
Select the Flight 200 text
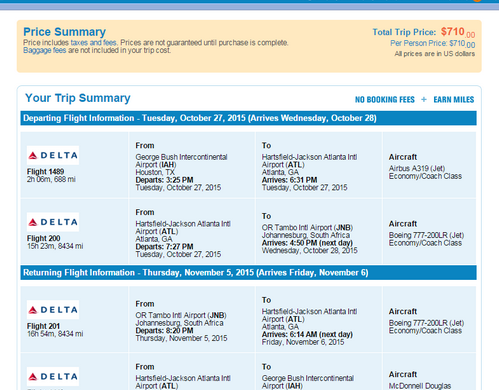(x=44, y=238)
